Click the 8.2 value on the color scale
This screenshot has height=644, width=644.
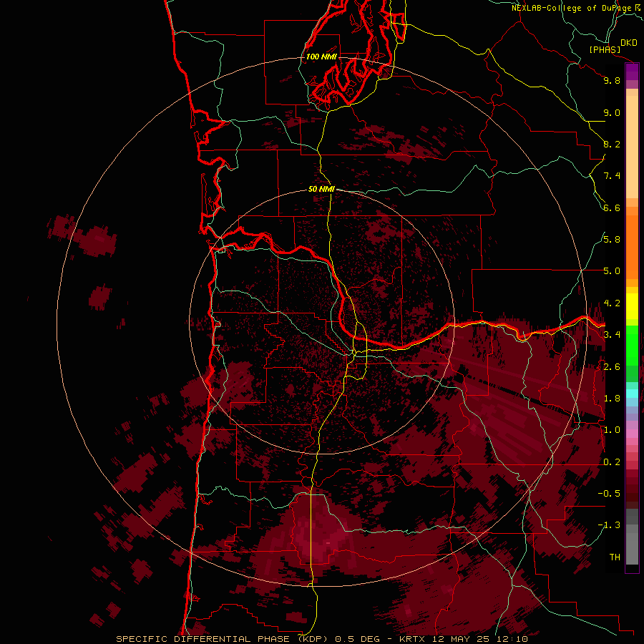[x=612, y=144]
